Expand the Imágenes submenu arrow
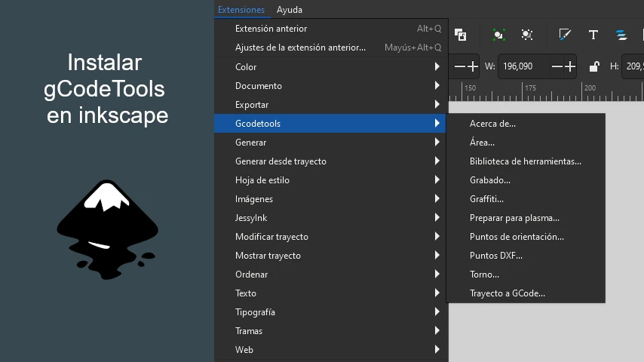Image resolution: width=644 pixels, height=362 pixels. [x=437, y=199]
